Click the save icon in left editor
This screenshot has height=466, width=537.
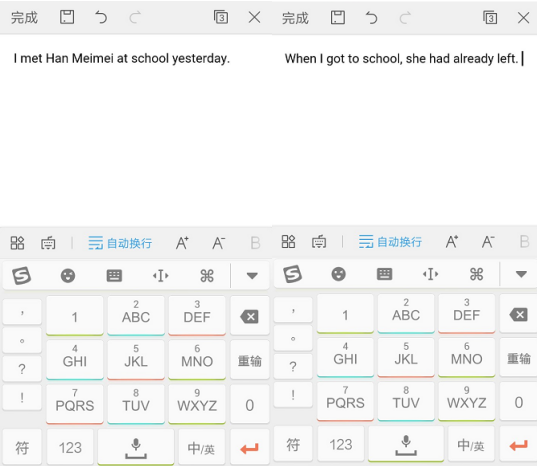pyautogui.click(x=67, y=17)
